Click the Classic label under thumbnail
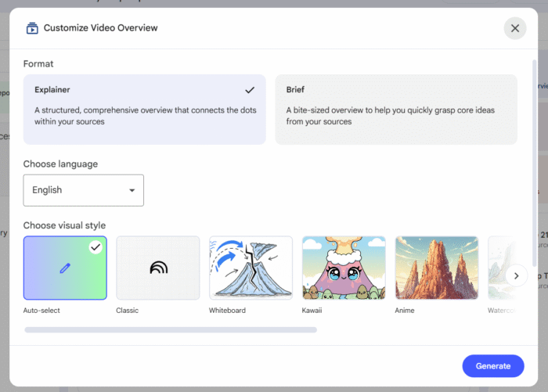 pyautogui.click(x=127, y=311)
